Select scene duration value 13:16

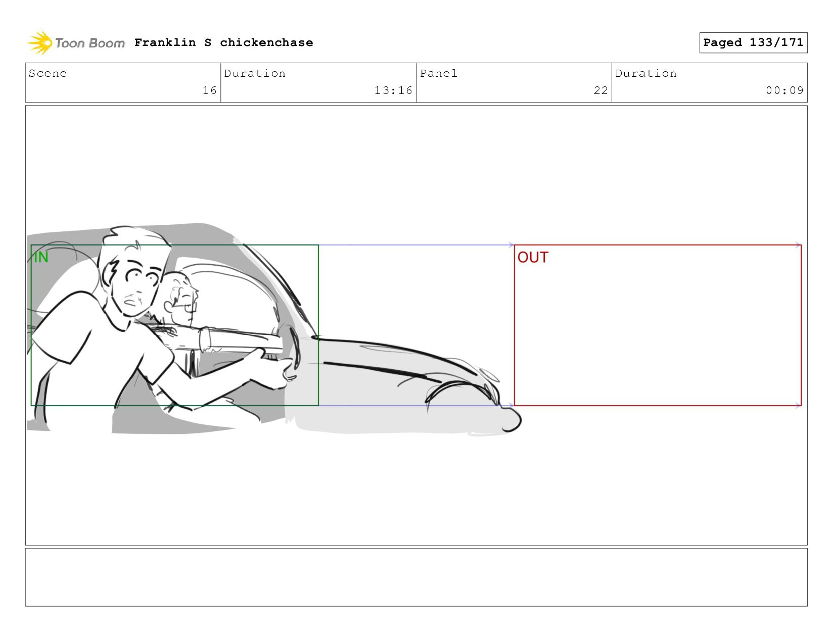click(393, 90)
